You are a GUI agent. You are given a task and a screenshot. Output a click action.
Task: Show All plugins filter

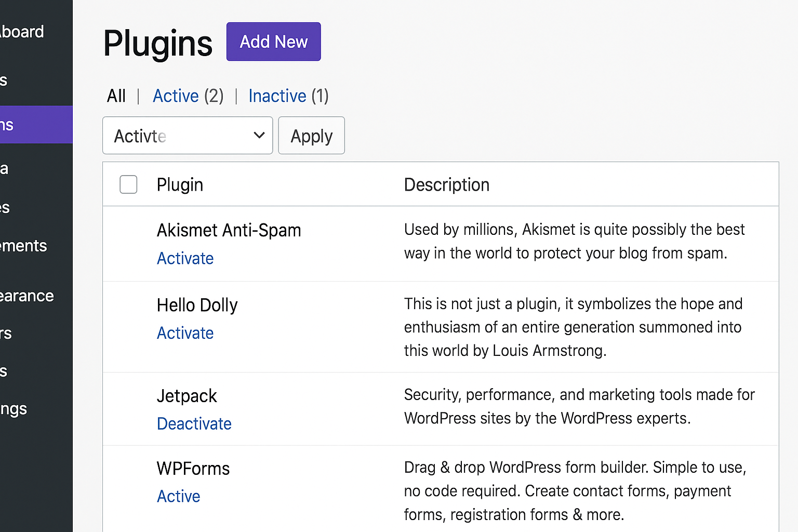pos(116,96)
